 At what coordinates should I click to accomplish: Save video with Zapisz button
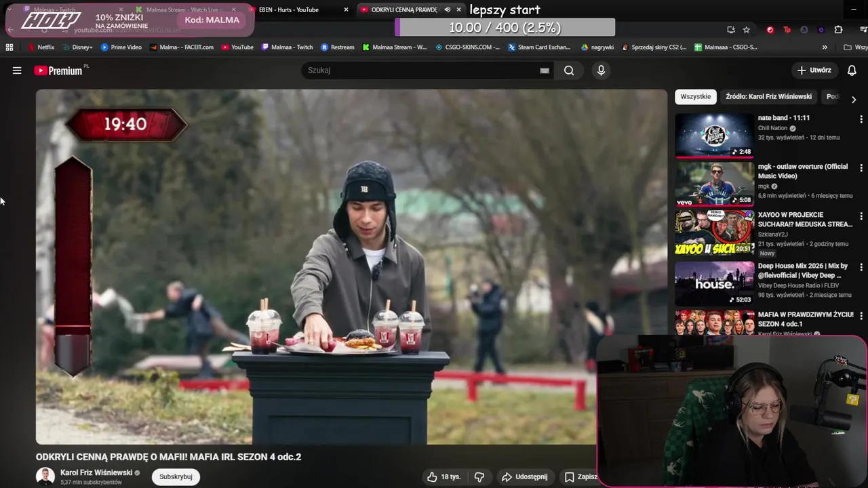[x=580, y=477]
